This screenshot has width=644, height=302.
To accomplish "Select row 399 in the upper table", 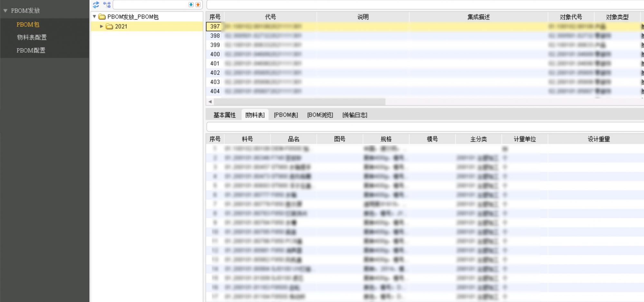I will tap(425, 45).
